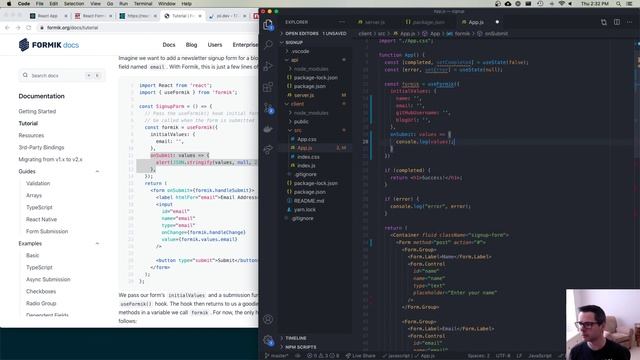Open index.js in the src folder

point(306,165)
